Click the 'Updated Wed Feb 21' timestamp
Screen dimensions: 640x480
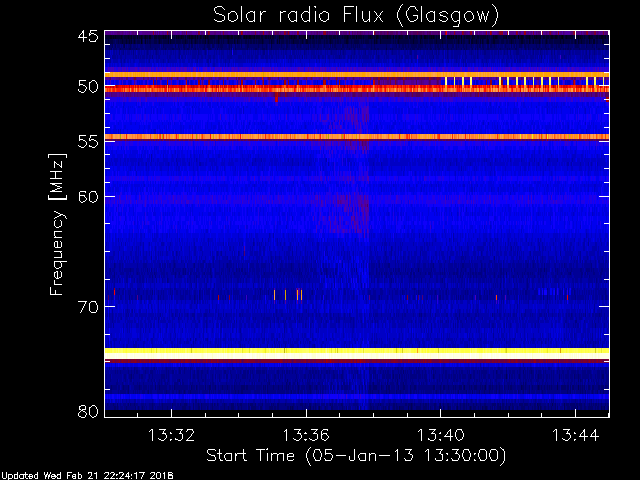click(87, 476)
